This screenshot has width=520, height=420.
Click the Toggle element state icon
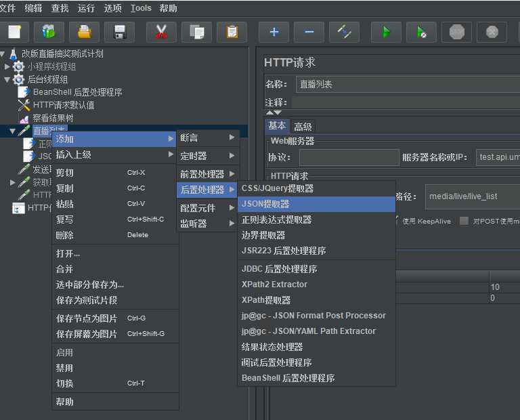344,33
